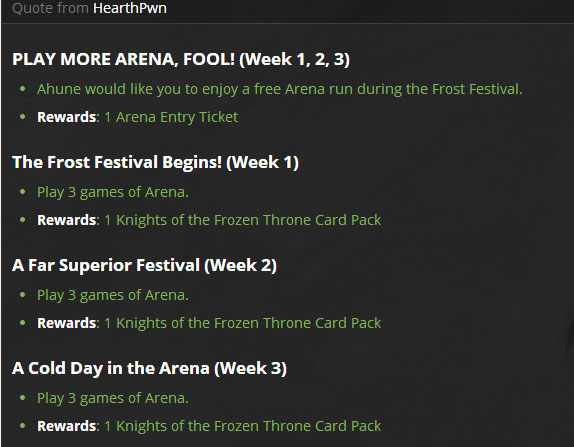Click the HearthPwn quote source name

(x=130, y=8)
